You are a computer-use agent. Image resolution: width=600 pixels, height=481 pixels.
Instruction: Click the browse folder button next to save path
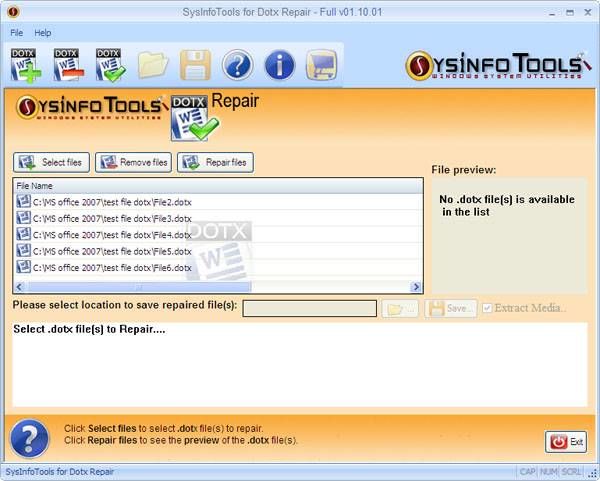click(x=400, y=308)
